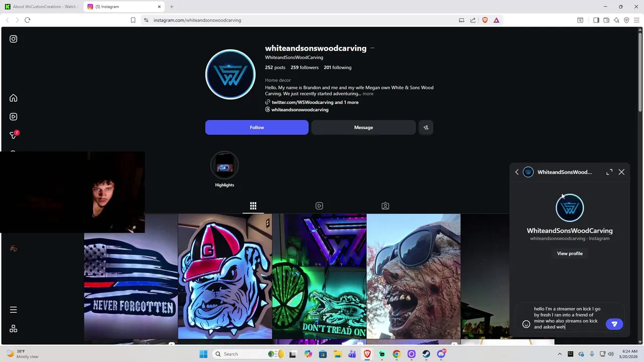Click the Message button on profile
This screenshot has height=362, width=644.
[363, 127]
